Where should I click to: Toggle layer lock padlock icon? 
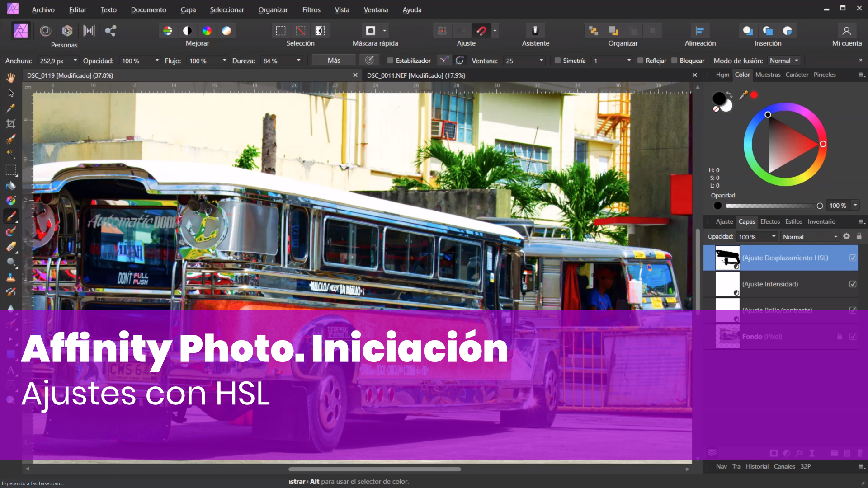(x=859, y=236)
